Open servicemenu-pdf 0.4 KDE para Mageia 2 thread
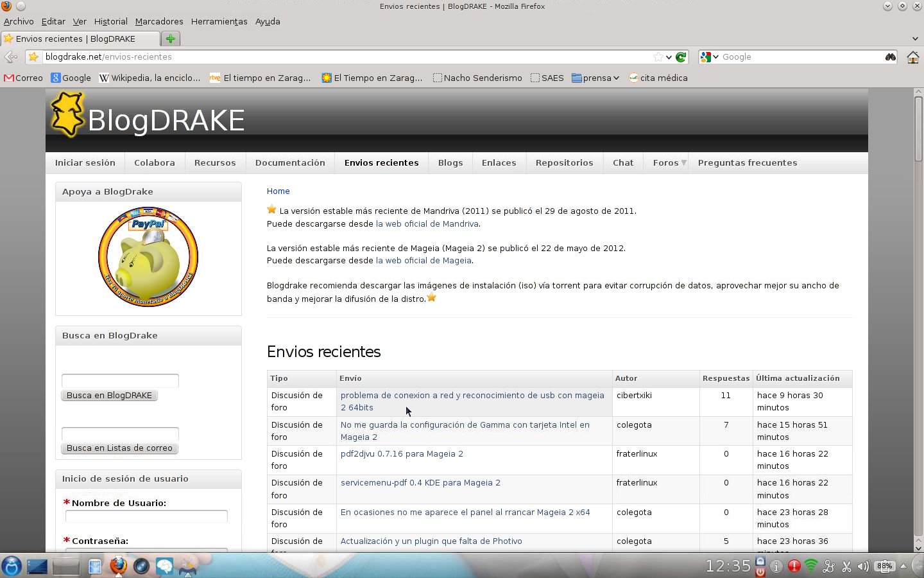 pyautogui.click(x=420, y=482)
